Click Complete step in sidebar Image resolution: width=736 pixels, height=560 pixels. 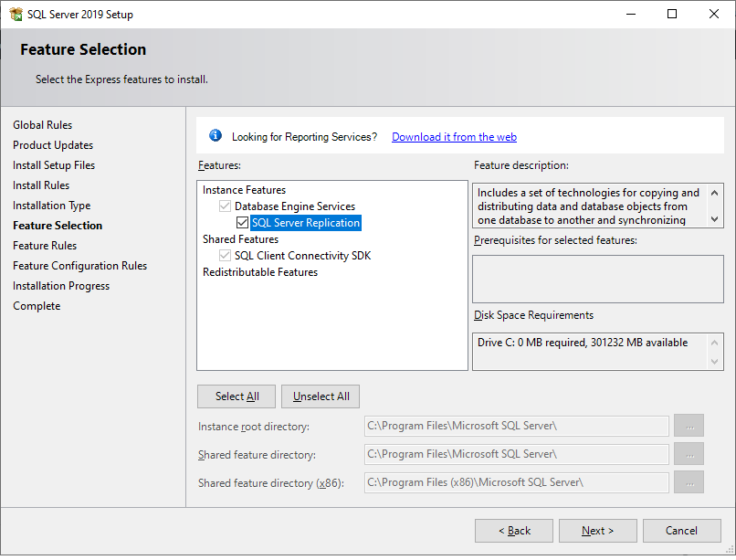point(37,306)
